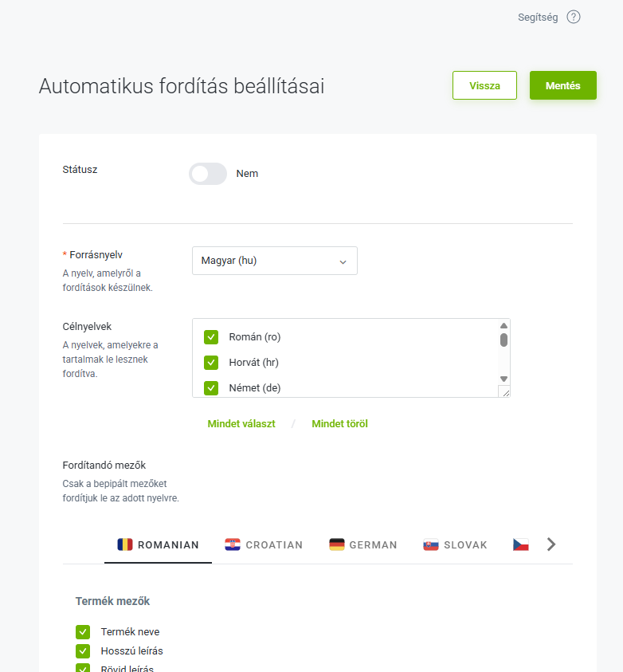
Task: Click the Mentés button
Action: (x=563, y=85)
